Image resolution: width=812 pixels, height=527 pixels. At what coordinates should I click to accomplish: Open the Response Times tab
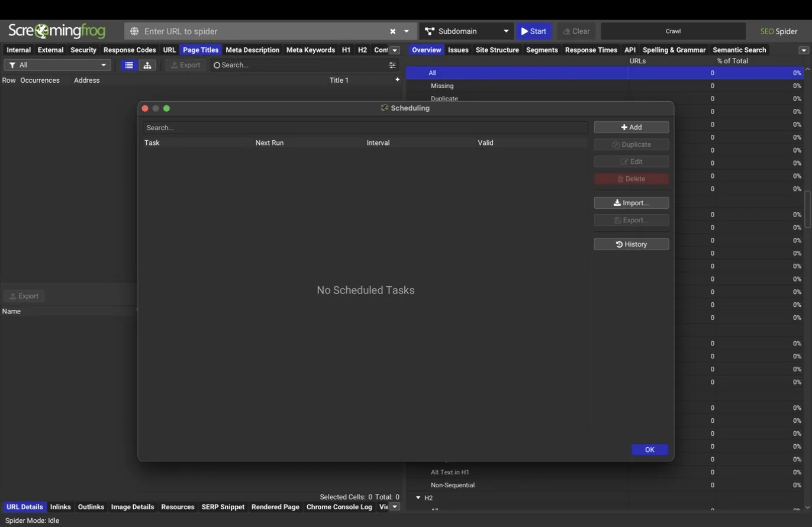click(591, 50)
